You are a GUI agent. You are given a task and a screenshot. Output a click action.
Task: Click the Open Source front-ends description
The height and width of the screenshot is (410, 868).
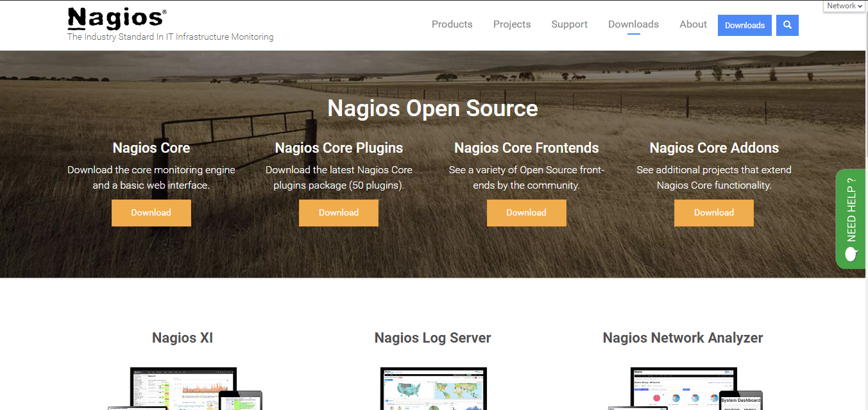pos(527,178)
